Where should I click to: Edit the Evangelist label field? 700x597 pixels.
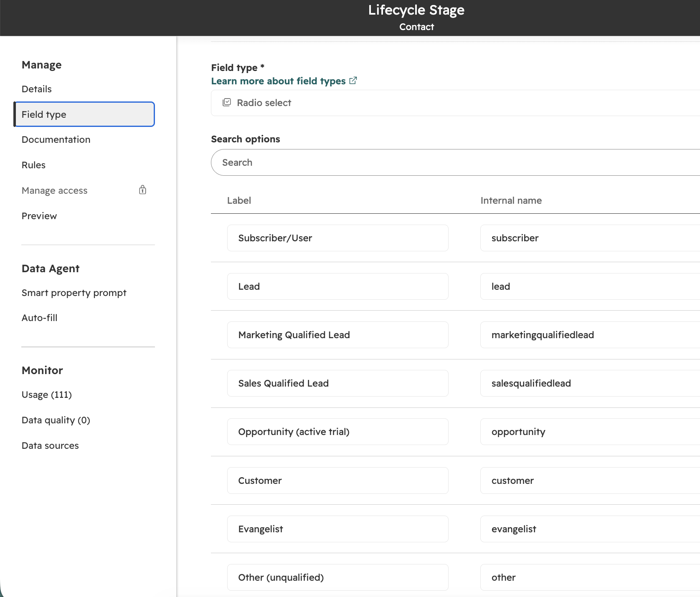tap(338, 529)
